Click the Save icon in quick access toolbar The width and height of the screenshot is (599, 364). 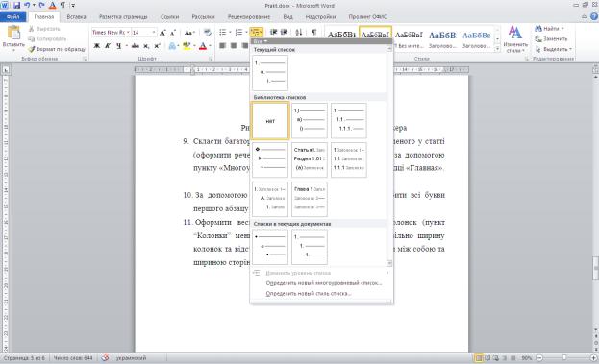[x=16, y=6]
